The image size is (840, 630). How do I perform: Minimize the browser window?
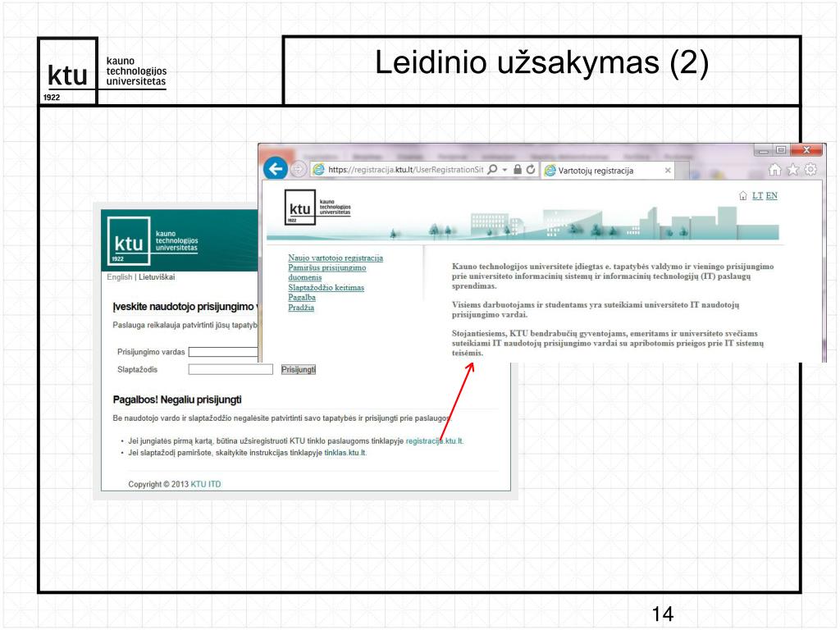pyautogui.click(x=763, y=151)
